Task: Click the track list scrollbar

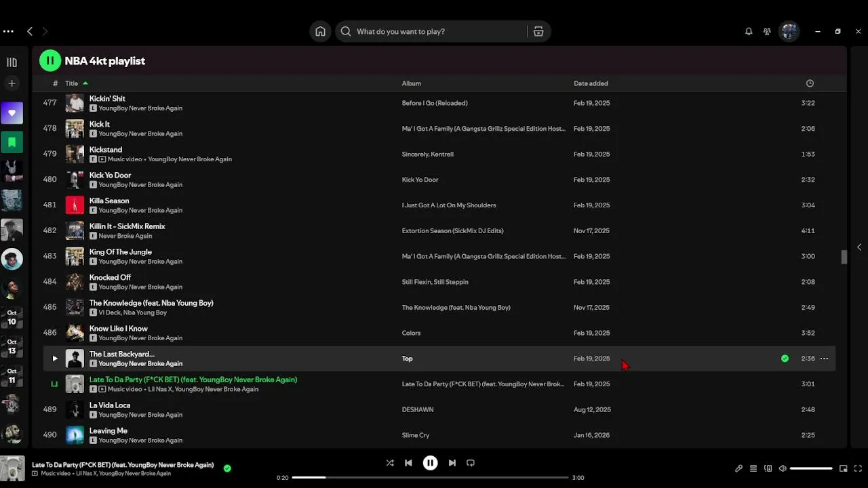Action: (x=844, y=257)
